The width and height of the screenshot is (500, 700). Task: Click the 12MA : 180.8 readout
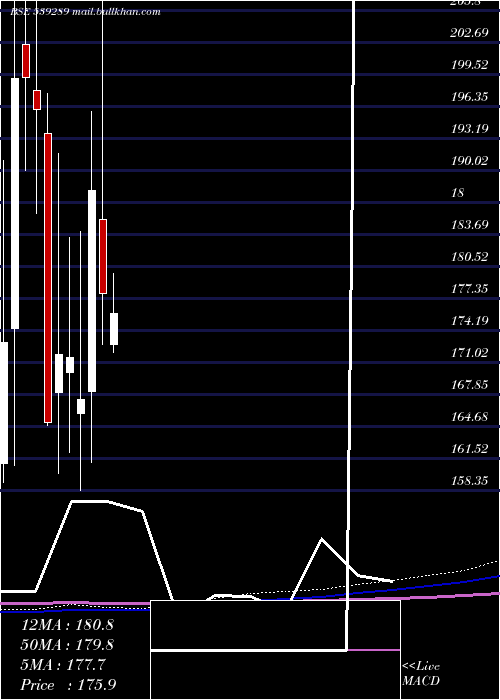(67, 625)
